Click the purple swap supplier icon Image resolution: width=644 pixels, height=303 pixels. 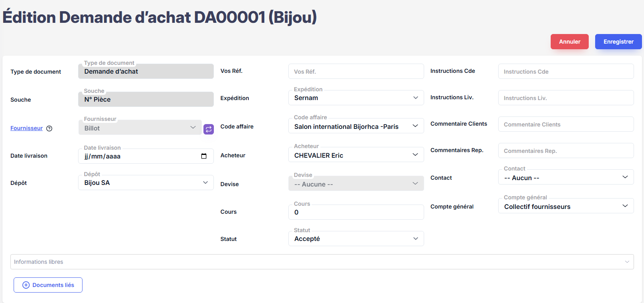click(x=209, y=129)
